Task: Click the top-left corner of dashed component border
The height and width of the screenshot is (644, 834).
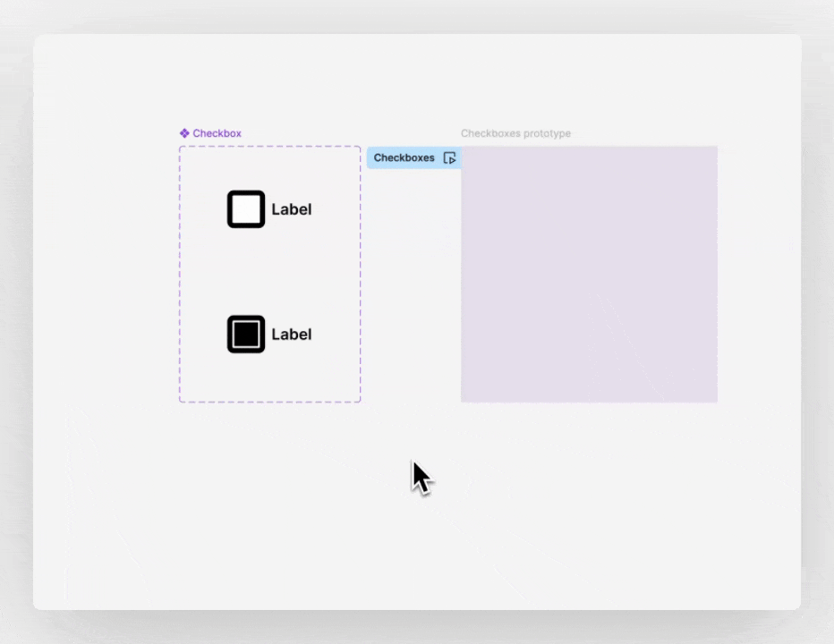Action: tap(180, 148)
